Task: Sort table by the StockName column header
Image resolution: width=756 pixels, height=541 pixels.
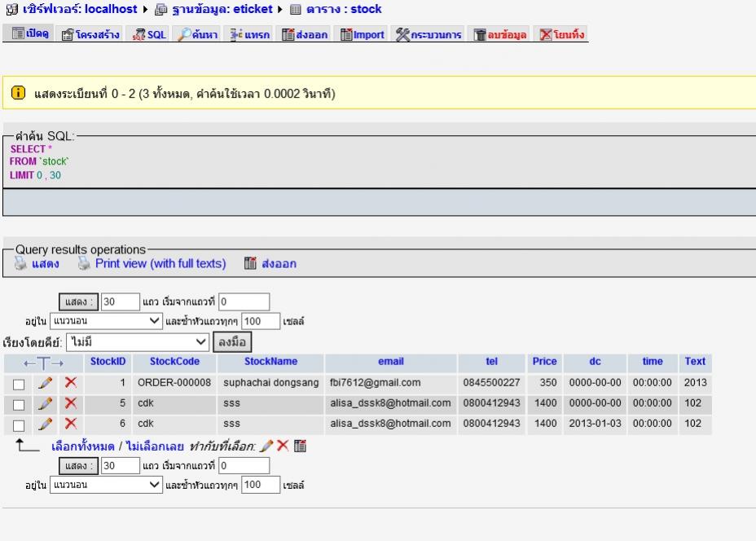Action: (x=270, y=362)
